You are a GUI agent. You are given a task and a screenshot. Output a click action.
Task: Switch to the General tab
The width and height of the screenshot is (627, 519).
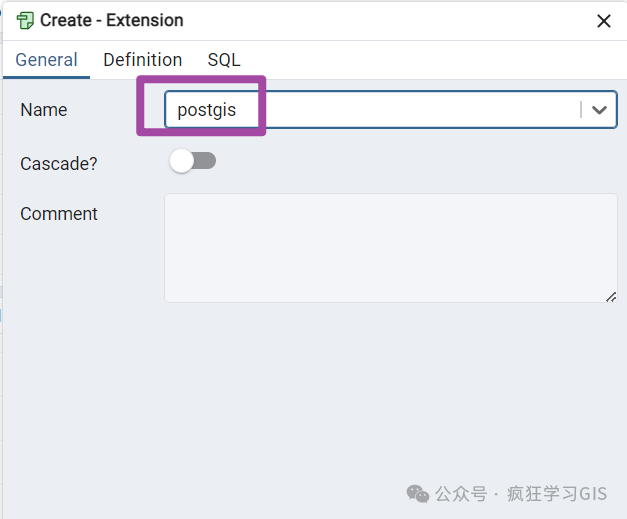point(46,60)
